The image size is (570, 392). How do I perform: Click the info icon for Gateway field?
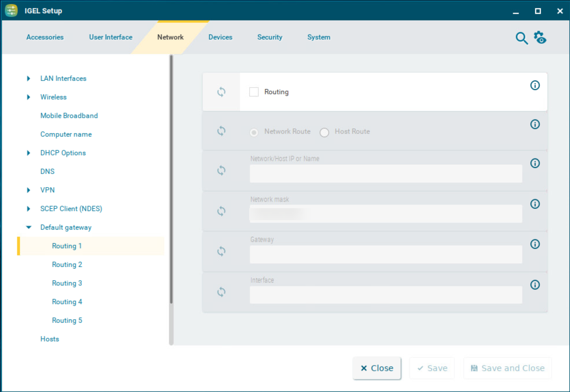pyautogui.click(x=535, y=244)
